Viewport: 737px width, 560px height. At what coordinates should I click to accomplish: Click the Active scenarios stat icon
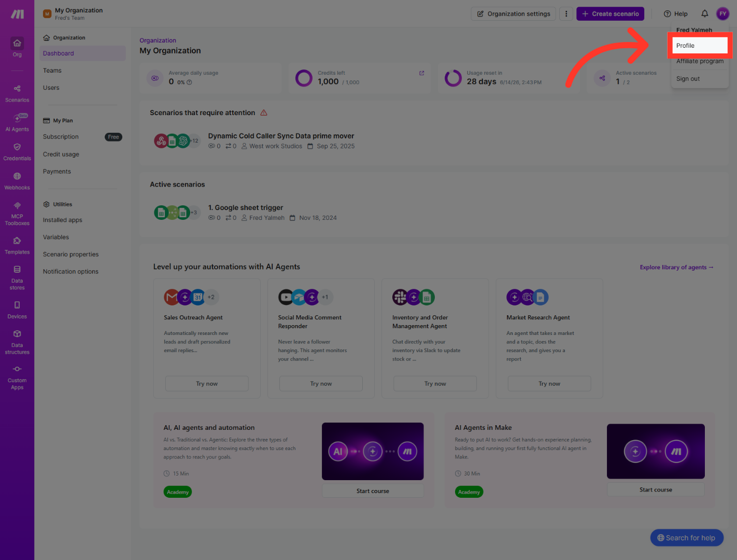click(x=602, y=78)
